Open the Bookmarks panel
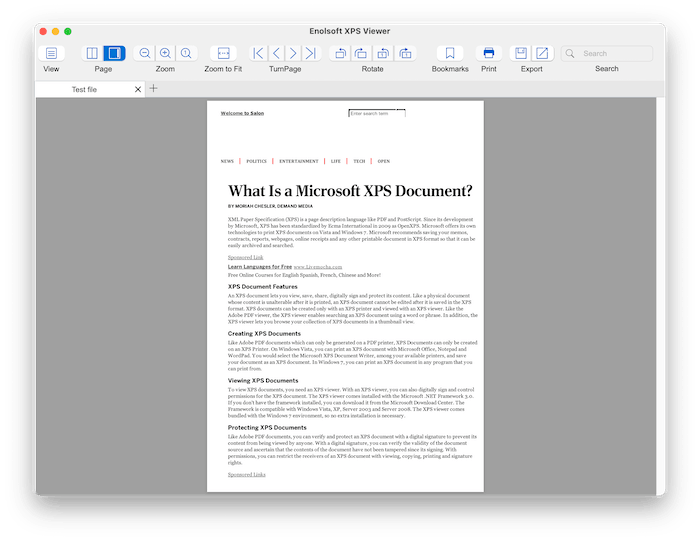 click(x=450, y=53)
